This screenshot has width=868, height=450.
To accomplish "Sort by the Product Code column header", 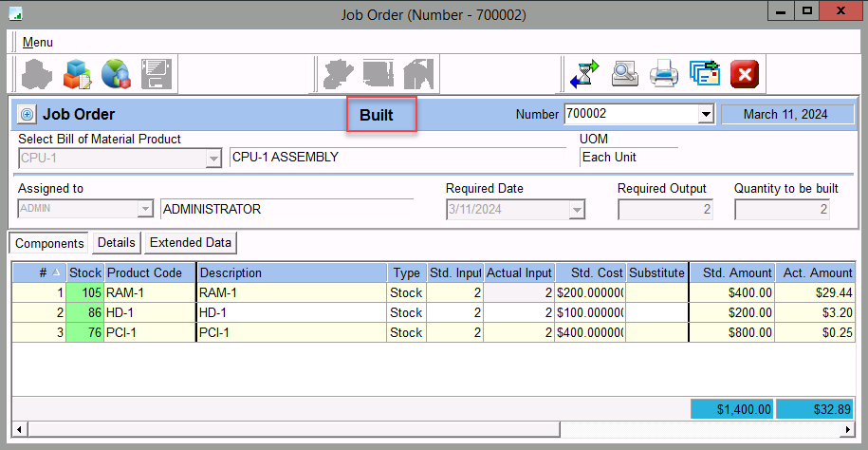I will (144, 272).
